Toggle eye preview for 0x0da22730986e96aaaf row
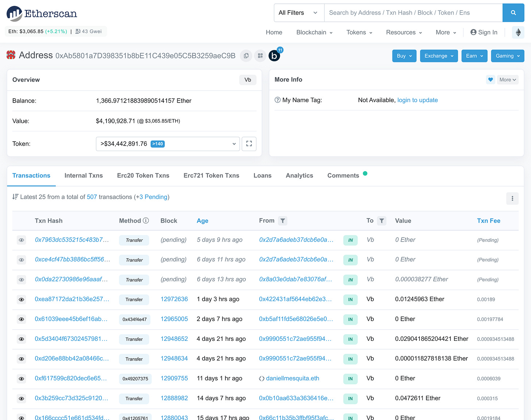 click(22, 280)
